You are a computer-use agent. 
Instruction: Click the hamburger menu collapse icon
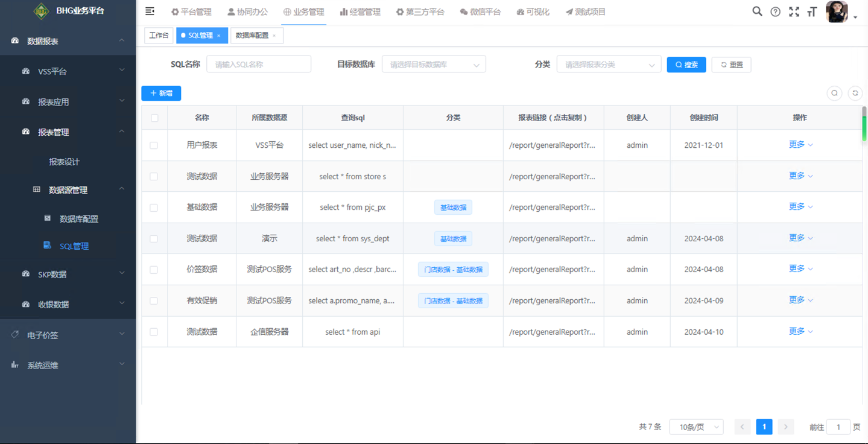point(150,11)
